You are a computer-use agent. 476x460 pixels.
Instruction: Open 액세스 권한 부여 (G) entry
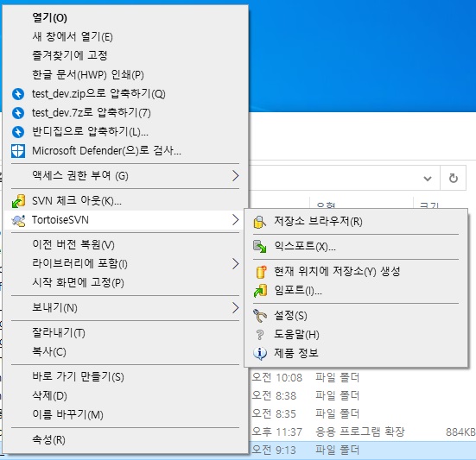pyautogui.click(x=125, y=175)
